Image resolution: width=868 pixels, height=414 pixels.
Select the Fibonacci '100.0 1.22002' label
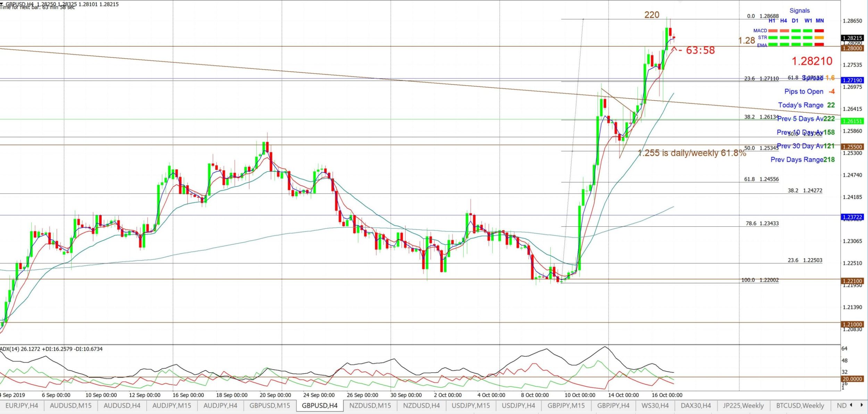760,280
